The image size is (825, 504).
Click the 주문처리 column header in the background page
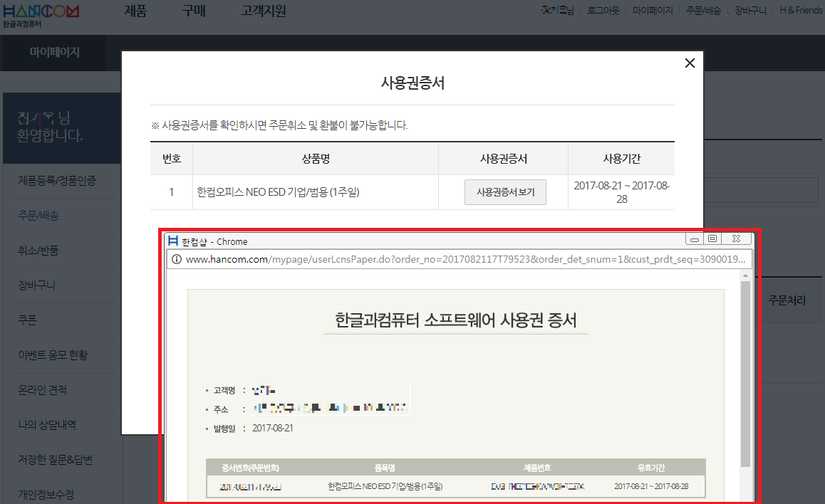point(787,300)
